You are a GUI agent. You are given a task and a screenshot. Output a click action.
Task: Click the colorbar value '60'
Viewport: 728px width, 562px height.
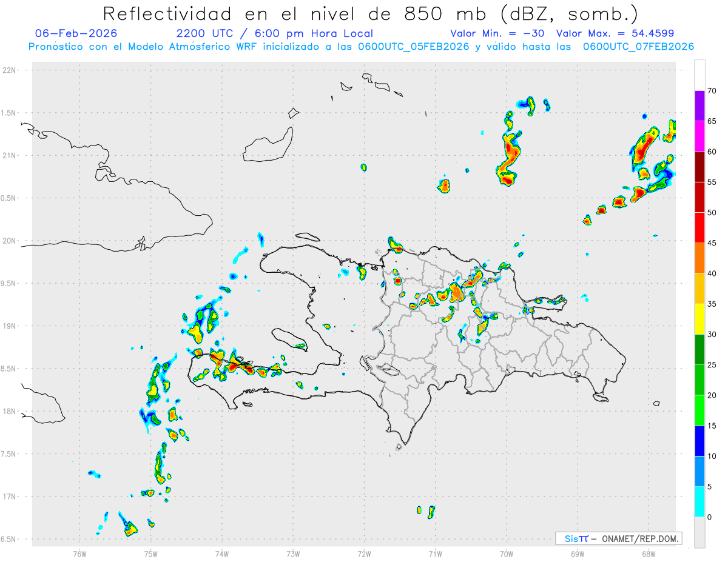712,152
